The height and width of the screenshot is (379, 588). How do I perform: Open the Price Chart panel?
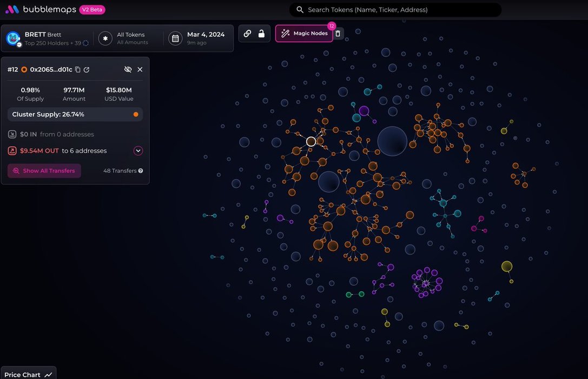(x=28, y=374)
